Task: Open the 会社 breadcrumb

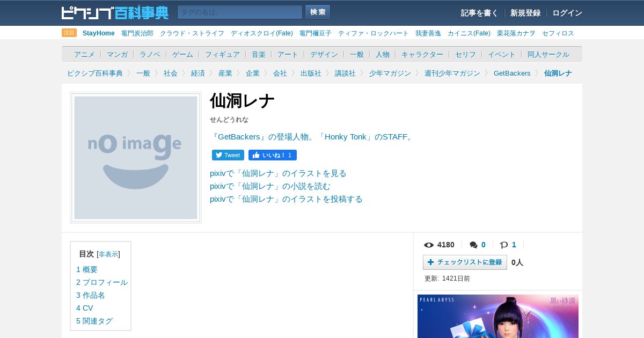Action: (280, 73)
